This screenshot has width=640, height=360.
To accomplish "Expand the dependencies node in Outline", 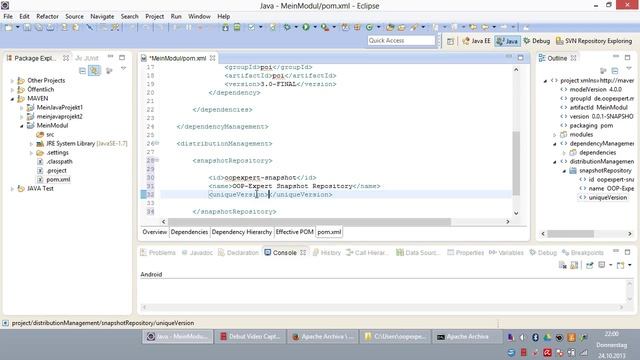I will click(564, 153).
